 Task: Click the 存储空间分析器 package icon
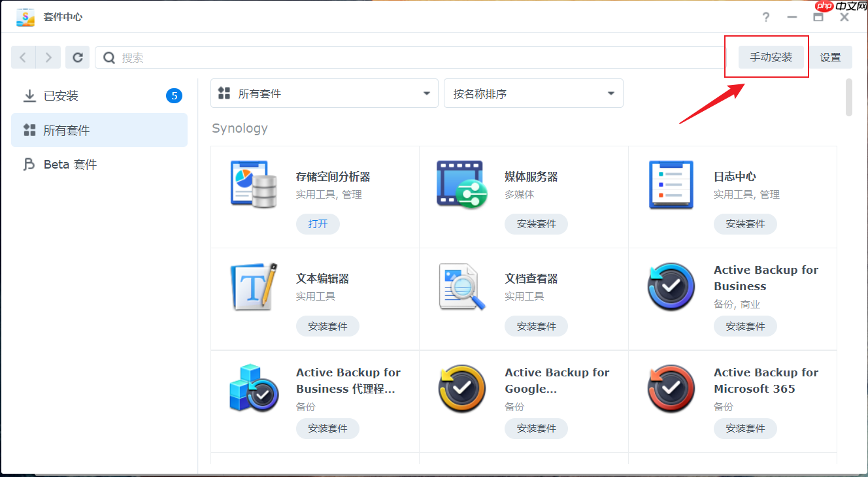(x=254, y=184)
